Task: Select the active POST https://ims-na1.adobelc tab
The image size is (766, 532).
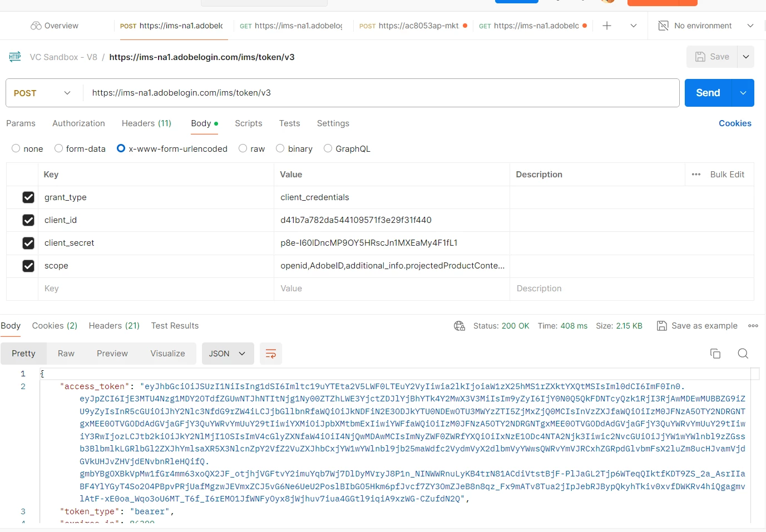Action: tap(171, 26)
